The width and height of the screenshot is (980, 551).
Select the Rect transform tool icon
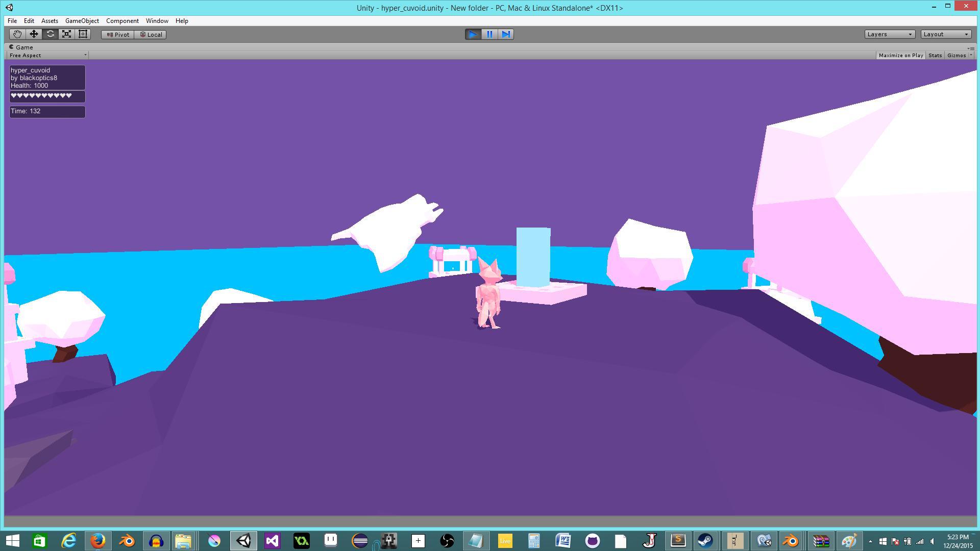(x=83, y=34)
